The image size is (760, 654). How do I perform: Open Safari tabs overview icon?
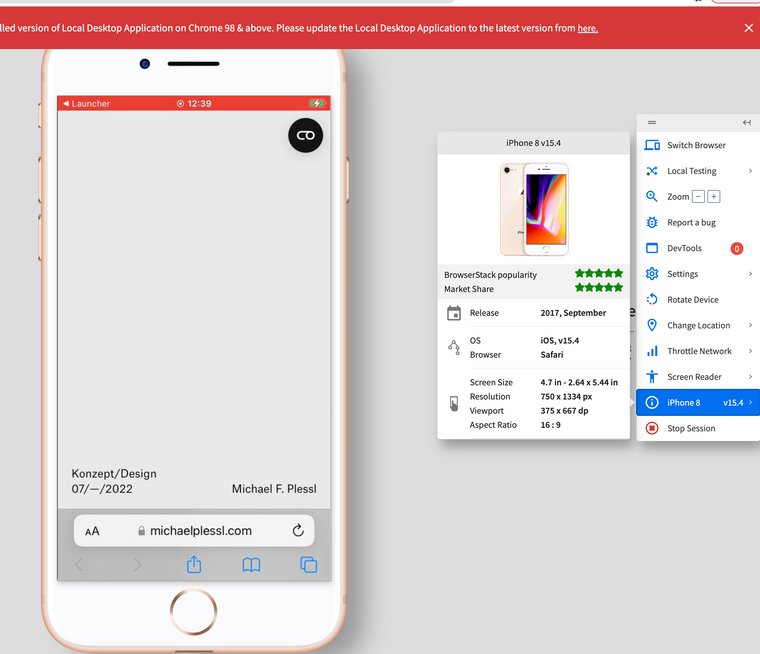point(309,565)
